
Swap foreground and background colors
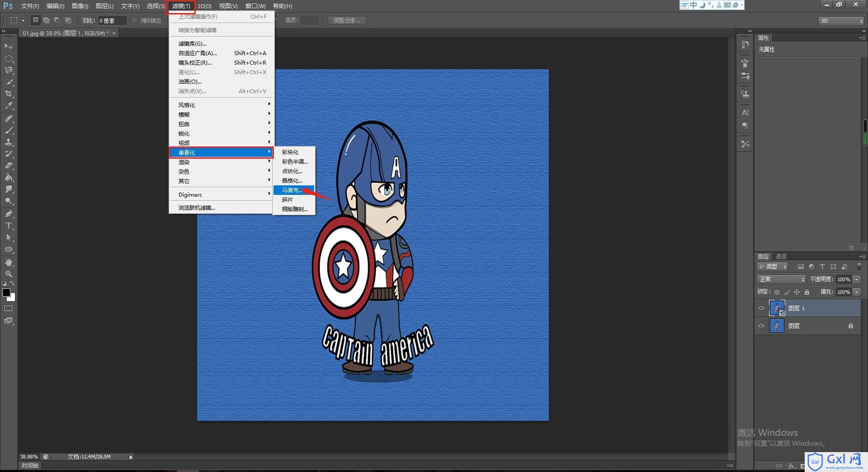(13, 283)
